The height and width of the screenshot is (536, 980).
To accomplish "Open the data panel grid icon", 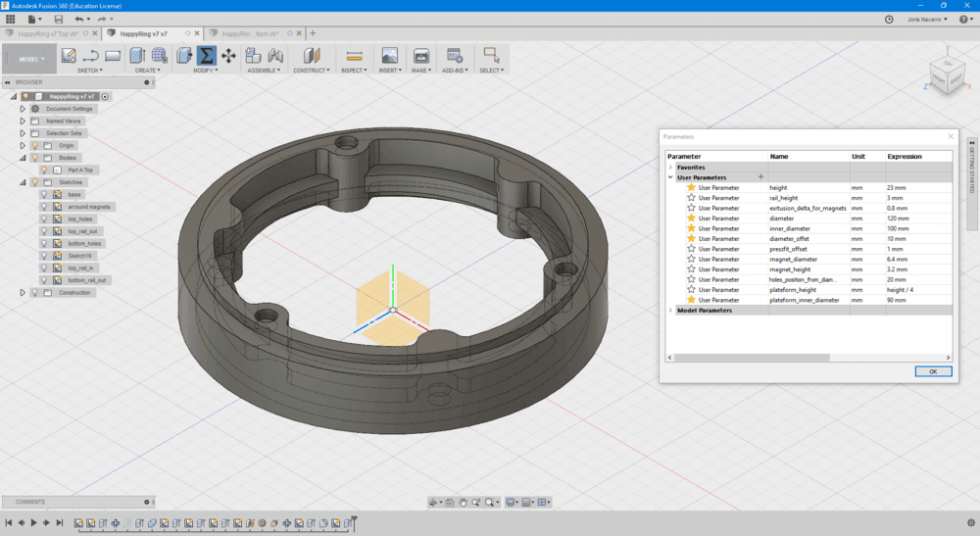I will click(10, 20).
